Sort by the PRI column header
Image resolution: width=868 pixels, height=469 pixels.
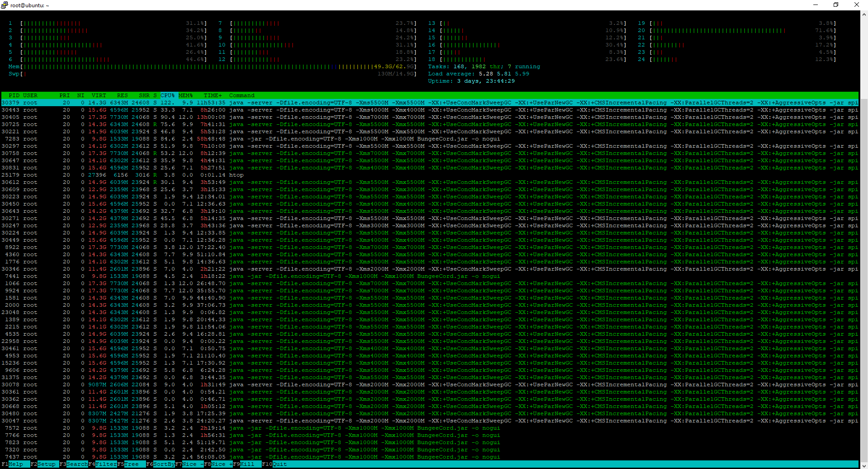point(65,95)
